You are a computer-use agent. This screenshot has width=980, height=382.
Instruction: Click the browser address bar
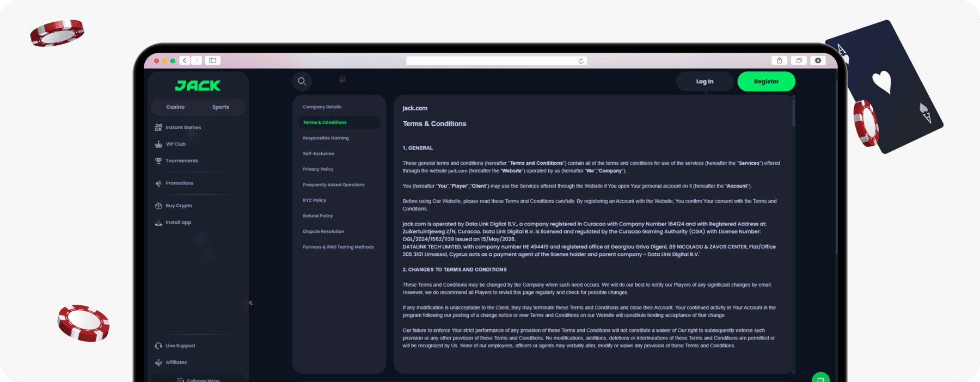[497, 61]
